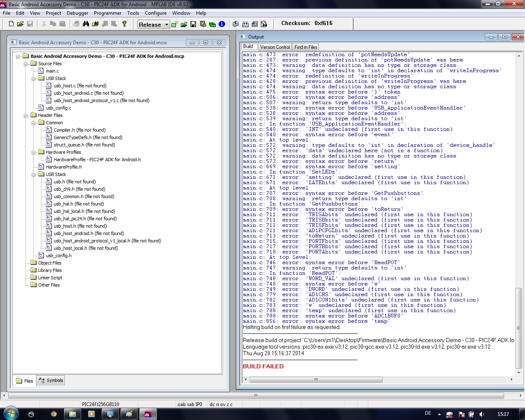
Task: Open Windows Explorer from taskbar
Action: [x=73, y=414]
